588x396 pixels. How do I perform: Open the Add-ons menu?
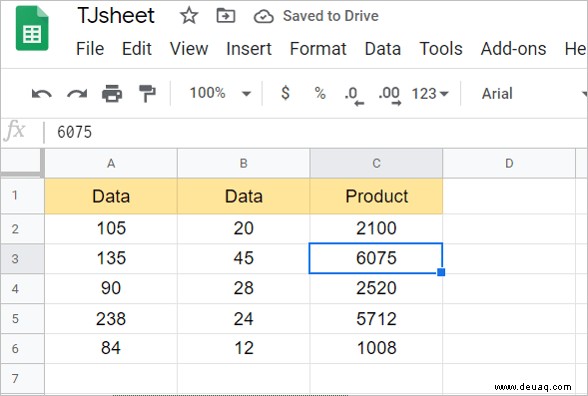(x=513, y=49)
